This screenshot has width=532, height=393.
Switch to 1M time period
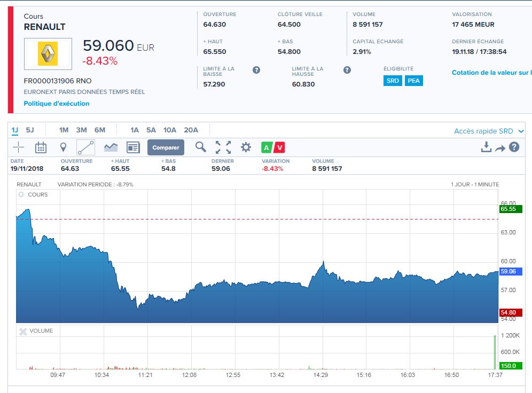click(64, 130)
